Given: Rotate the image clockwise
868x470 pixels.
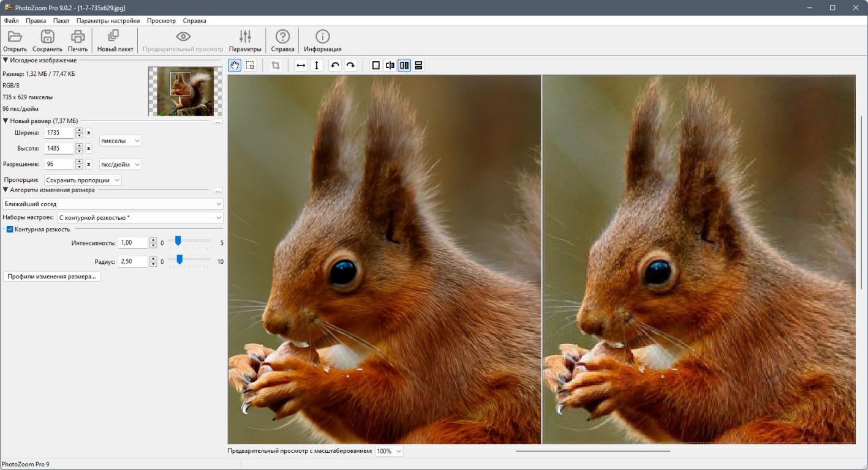Looking at the screenshot, I should [x=350, y=65].
